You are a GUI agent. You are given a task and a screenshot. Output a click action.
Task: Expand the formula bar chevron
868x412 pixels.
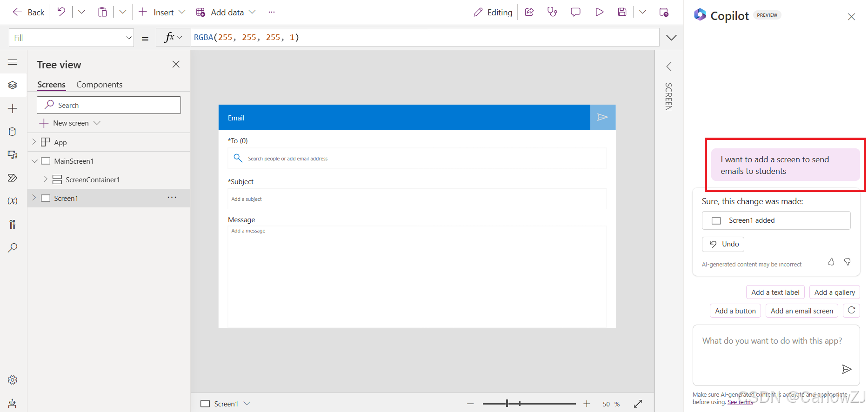[671, 38]
